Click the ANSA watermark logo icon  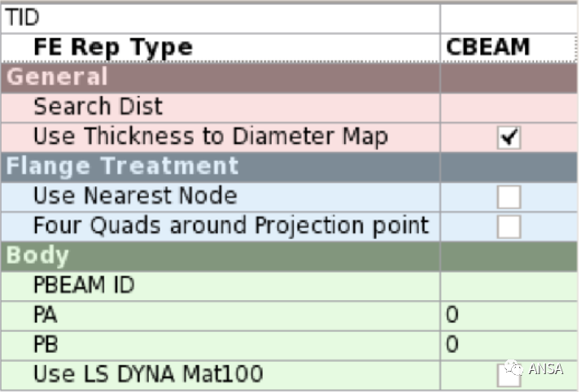pyautogui.click(x=513, y=368)
